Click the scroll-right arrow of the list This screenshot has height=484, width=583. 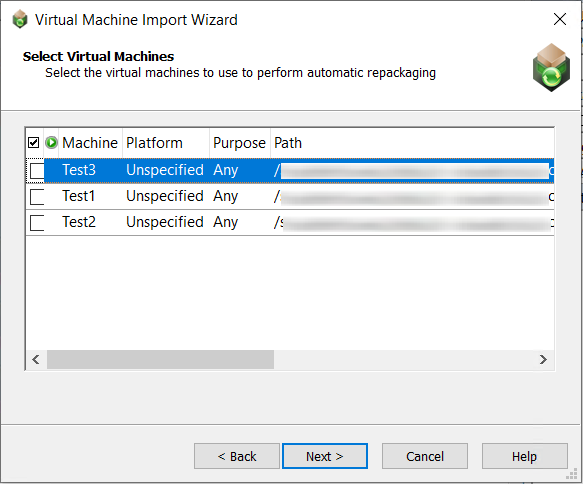543,359
